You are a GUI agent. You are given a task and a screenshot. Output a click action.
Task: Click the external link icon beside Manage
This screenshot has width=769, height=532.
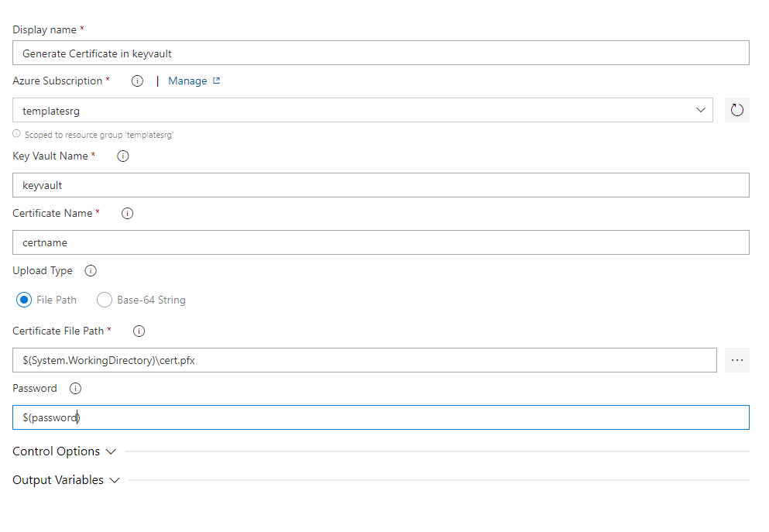(216, 81)
